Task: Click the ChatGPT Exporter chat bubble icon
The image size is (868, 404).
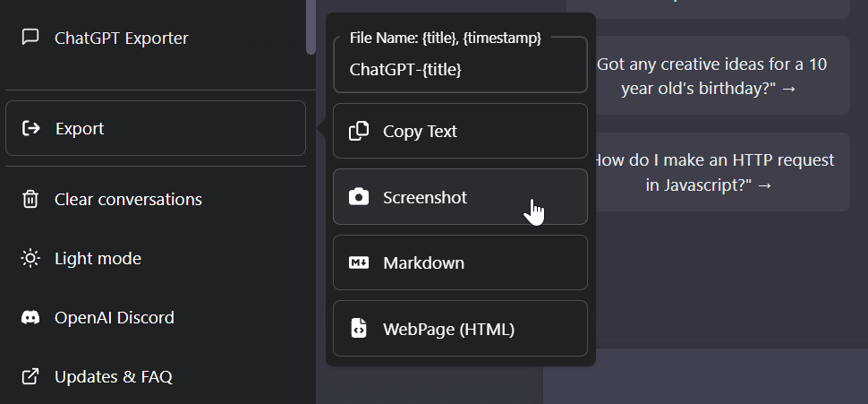Action: coord(30,37)
